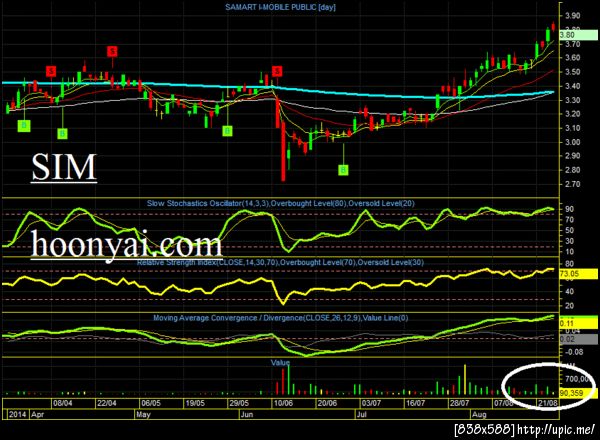This screenshot has height=440, width=600.
Task: Click the 08/04 date on the time axis
Action: (x=63, y=403)
